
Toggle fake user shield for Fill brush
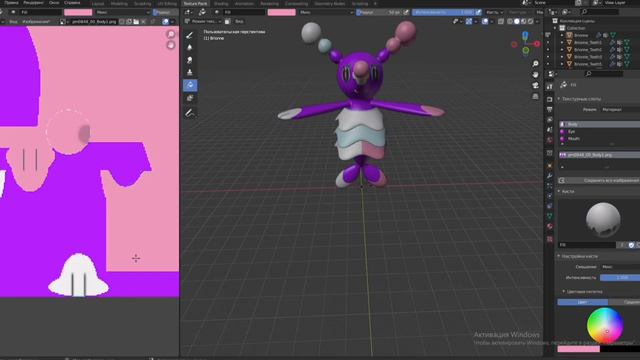[631, 245]
